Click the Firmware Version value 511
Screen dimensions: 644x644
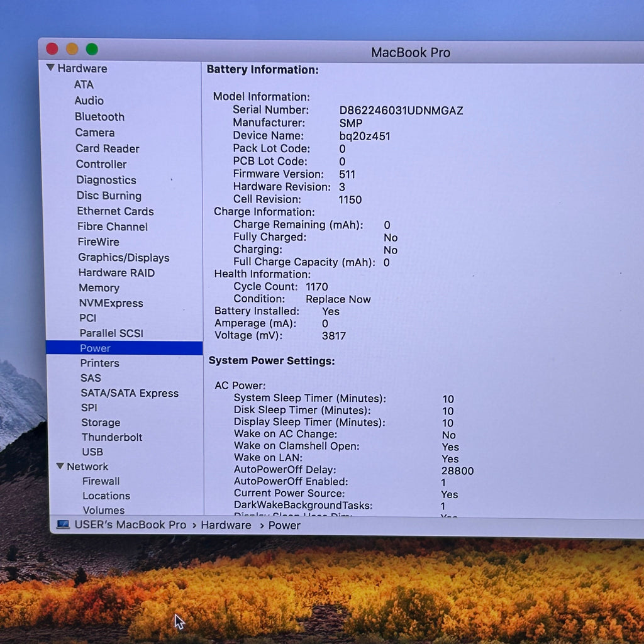347,175
